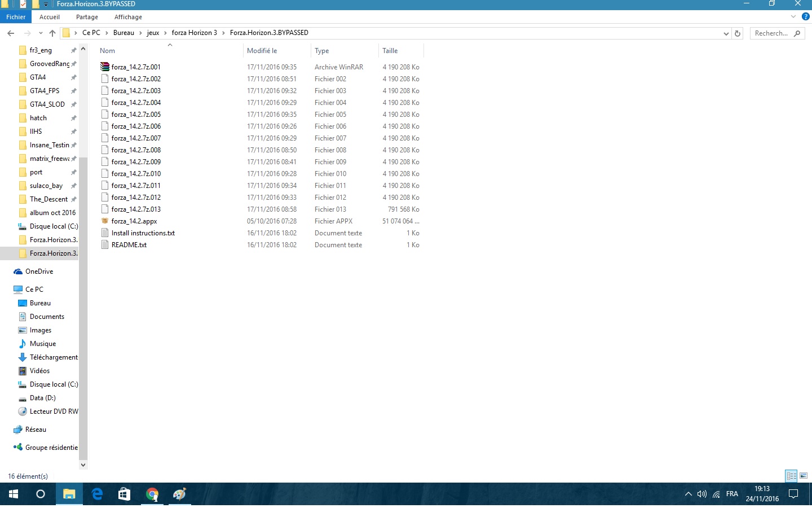This screenshot has width=812, height=508.
Task: Open Google Chrome from taskbar
Action: [x=152, y=494]
